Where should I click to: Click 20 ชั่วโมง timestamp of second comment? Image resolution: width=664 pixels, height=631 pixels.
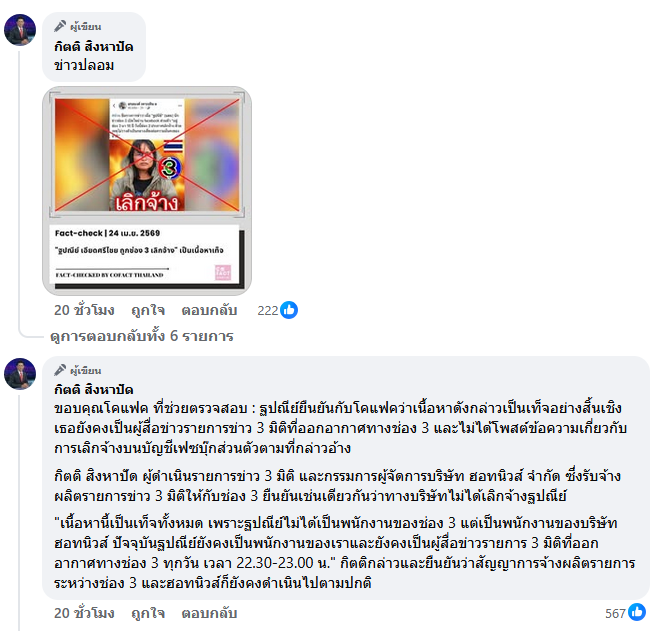click(84, 613)
